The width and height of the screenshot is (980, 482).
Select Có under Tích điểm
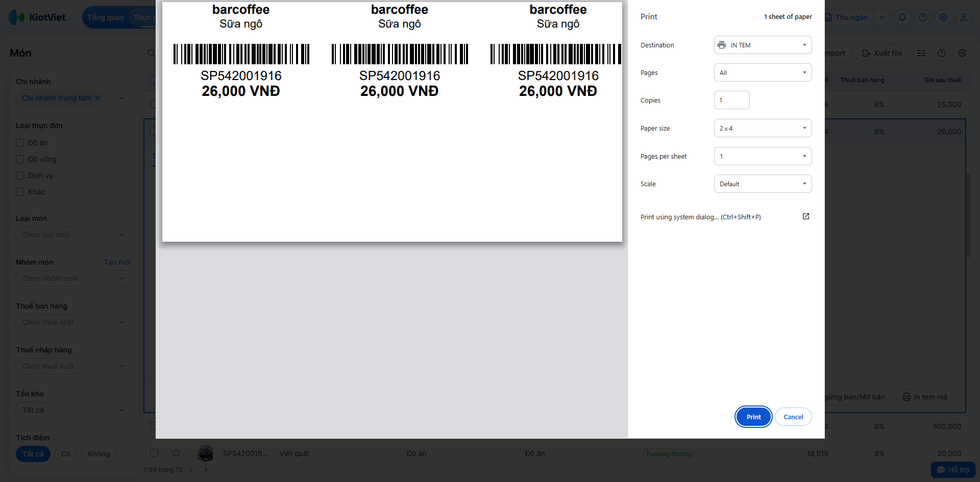click(x=66, y=454)
